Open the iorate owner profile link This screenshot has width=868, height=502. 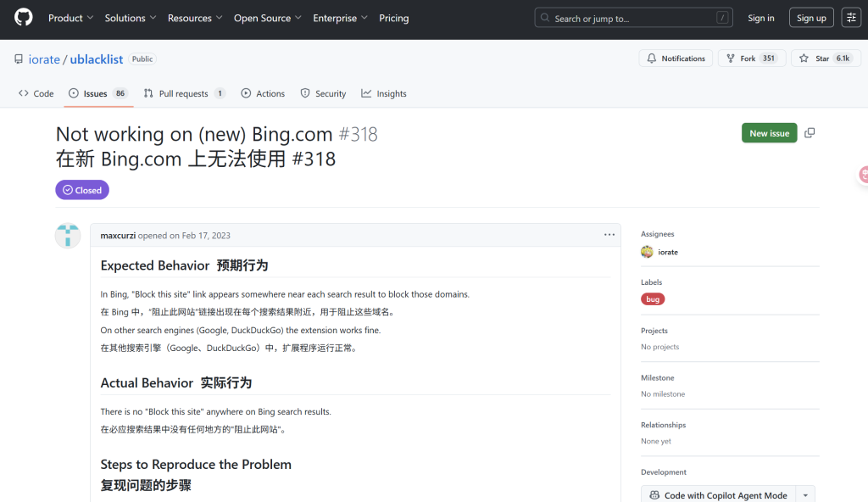[x=44, y=59]
